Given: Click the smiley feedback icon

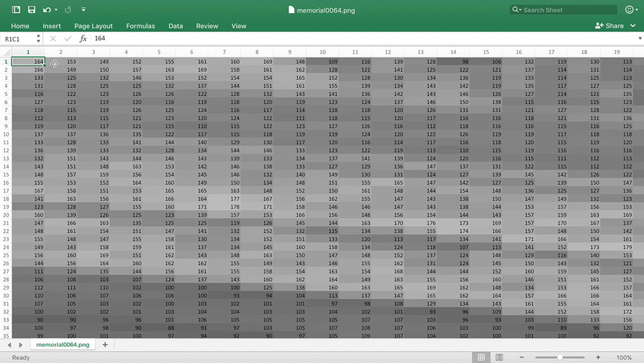Looking at the screenshot, I should 629,10.
